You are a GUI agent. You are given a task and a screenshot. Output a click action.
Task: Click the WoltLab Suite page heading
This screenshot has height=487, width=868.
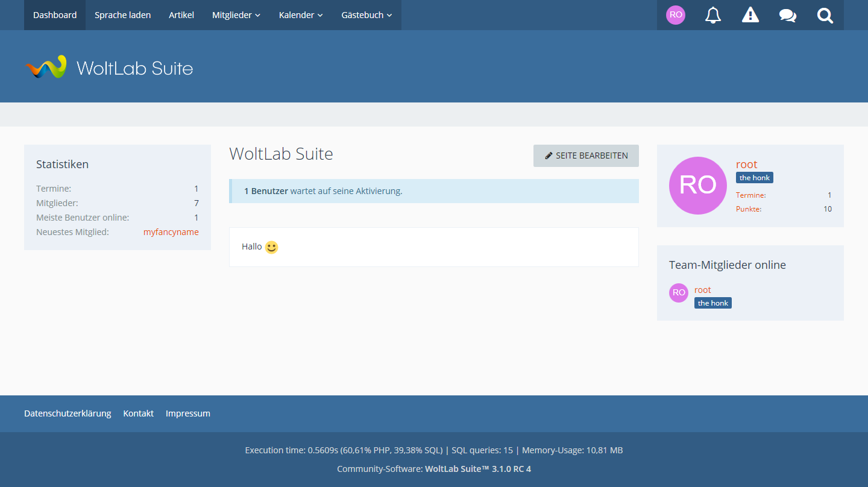tap(281, 154)
